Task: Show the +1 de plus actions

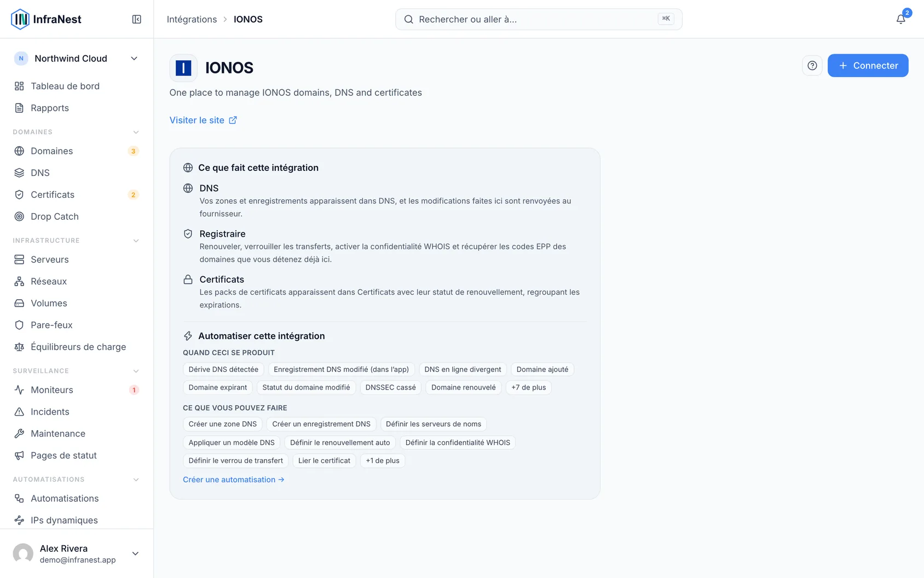Action: [383, 461]
